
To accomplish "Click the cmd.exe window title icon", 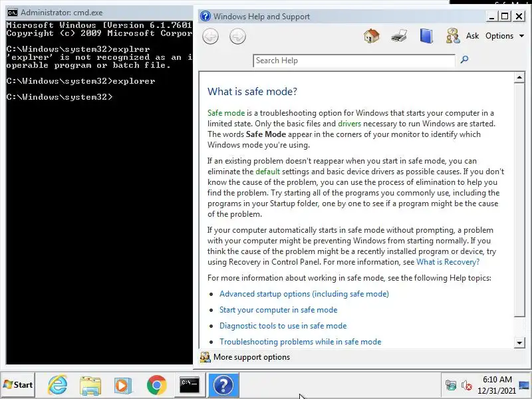I will 13,13.
